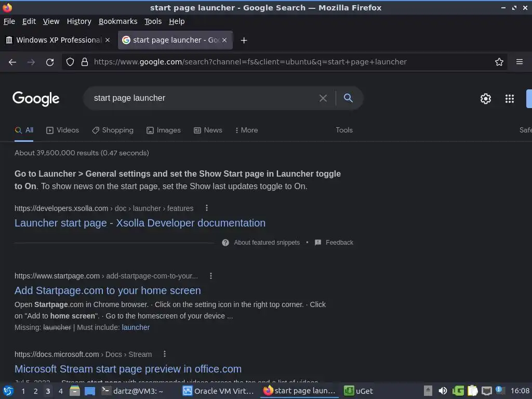Click the Must include launcher link
Screen dimensions: 532x399
(x=136, y=327)
